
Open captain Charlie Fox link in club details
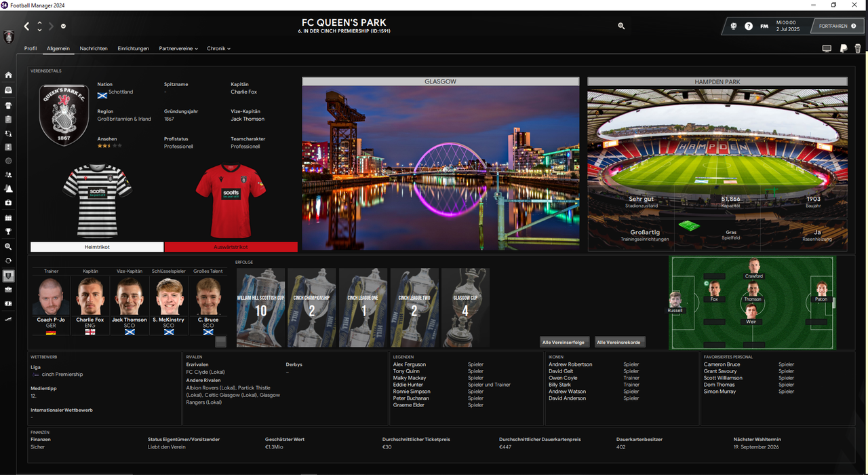pyautogui.click(x=243, y=92)
